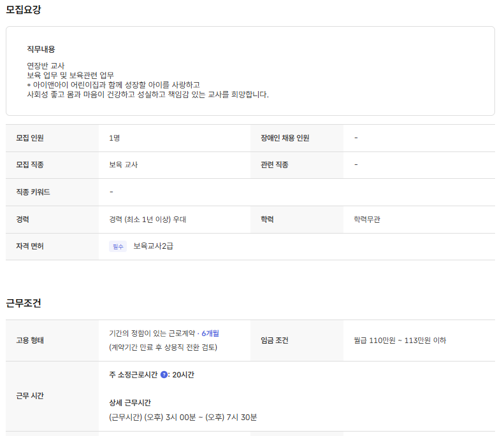Click the blue 6개월 contract period text

point(210,334)
